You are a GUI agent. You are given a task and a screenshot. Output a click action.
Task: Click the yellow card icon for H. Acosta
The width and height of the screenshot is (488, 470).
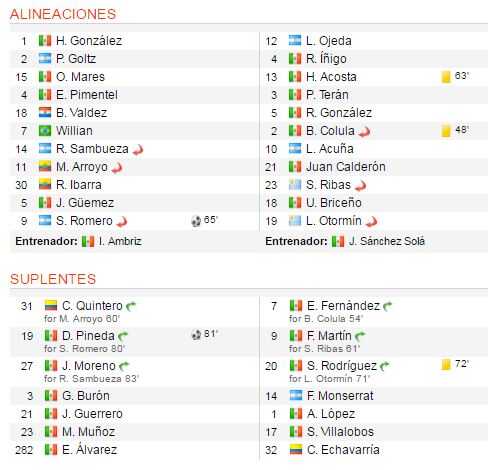click(446, 77)
